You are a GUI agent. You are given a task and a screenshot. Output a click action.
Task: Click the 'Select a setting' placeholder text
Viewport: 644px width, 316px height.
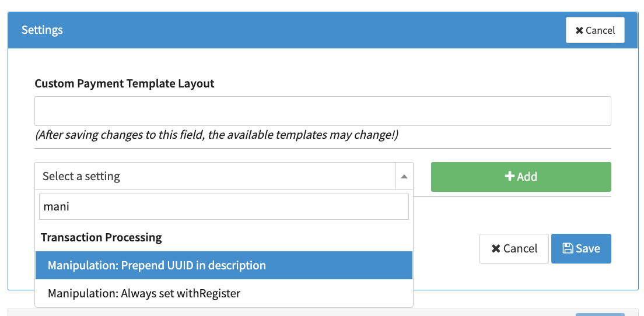81,176
